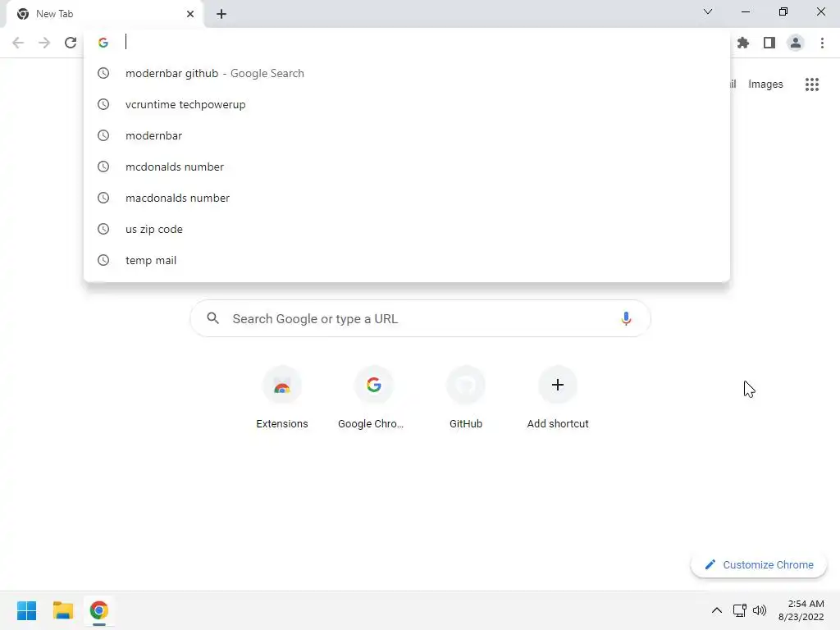Screen dimensions: 840x630
Task: Choose the 'mcdonalds number' suggestion
Action: tap(407, 167)
